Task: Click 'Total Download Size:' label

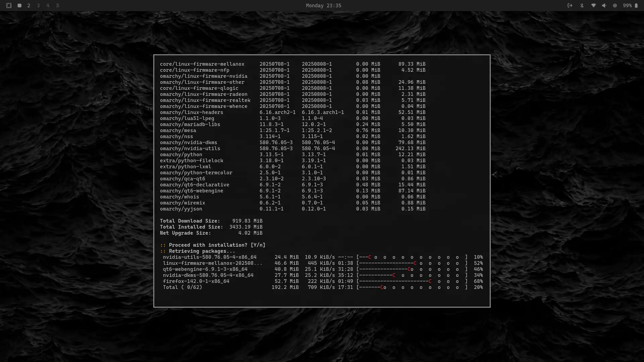Action: 190,221
